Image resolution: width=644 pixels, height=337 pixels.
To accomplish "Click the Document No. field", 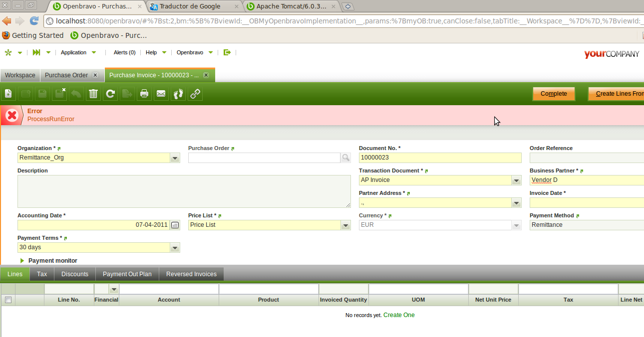I will point(440,158).
